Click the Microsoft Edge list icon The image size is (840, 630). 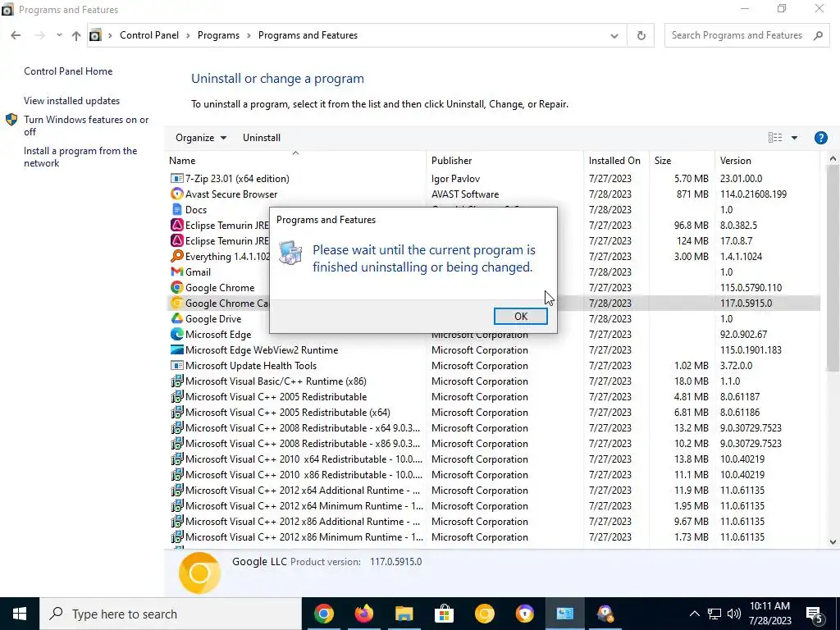pos(177,334)
